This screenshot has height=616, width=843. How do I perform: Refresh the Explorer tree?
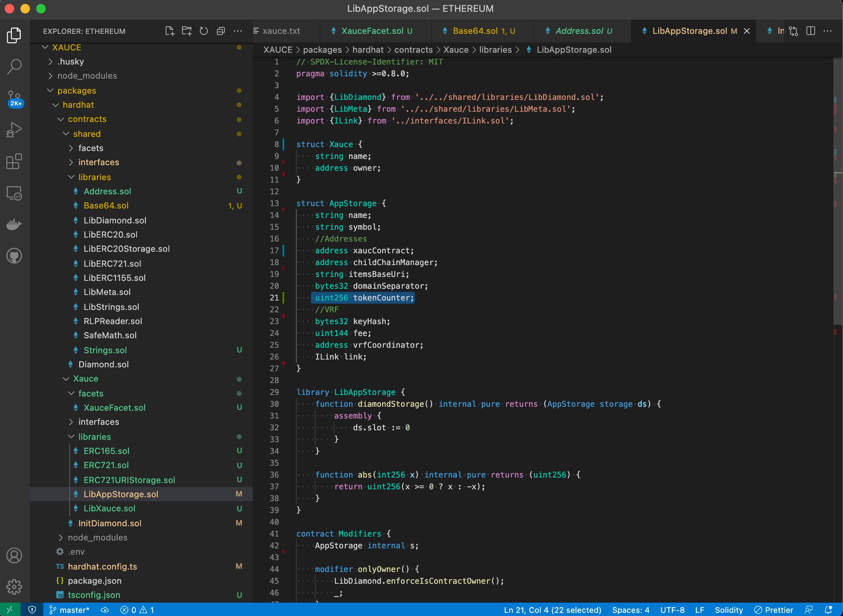[203, 31]
